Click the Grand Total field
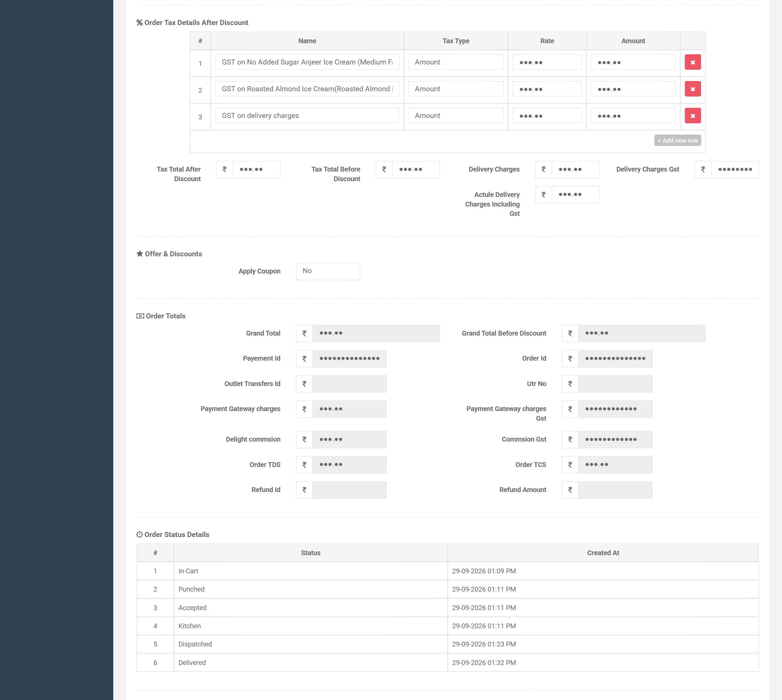The width and height of the screenshot is (782, 700). [x=376, y=334]
